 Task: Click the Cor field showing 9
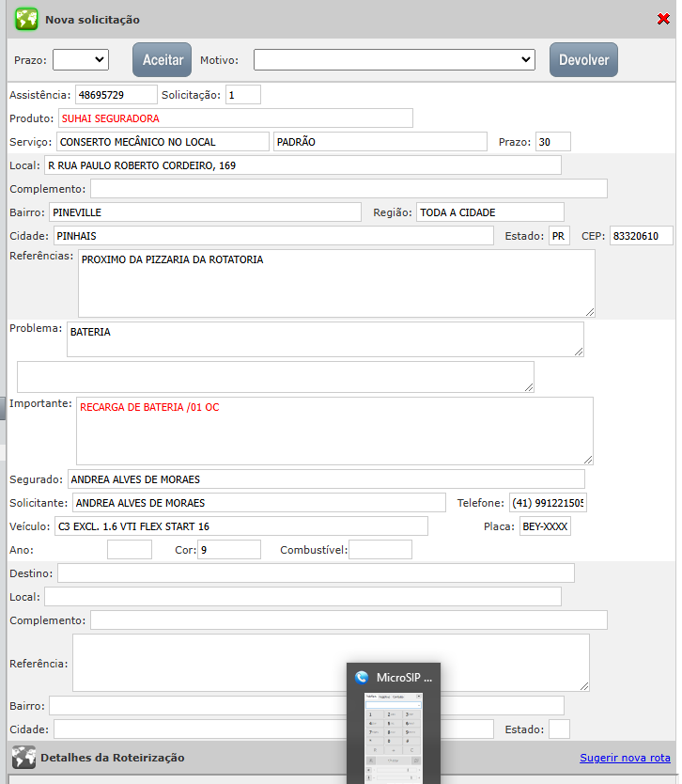pos(229,550)
